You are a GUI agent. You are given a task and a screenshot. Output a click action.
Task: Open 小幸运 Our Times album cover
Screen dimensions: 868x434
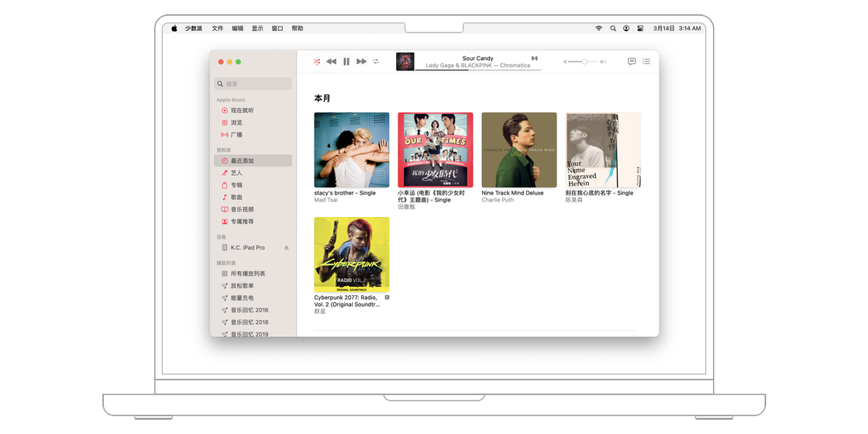[x=436, y=150]
